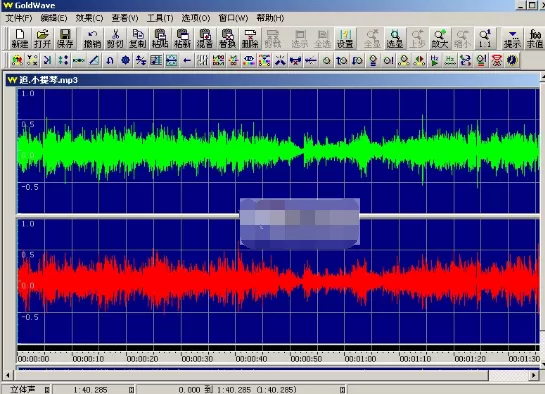Click the horizontal scrollbar left arrow
Screen dimensions: 545x394
click(8, 375)
